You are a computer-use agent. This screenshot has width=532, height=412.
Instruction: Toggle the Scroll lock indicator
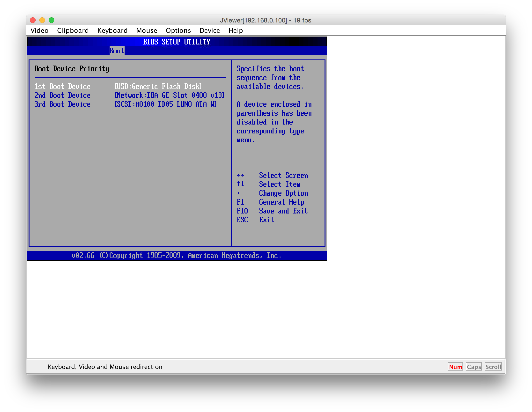[x=493, y=367]
